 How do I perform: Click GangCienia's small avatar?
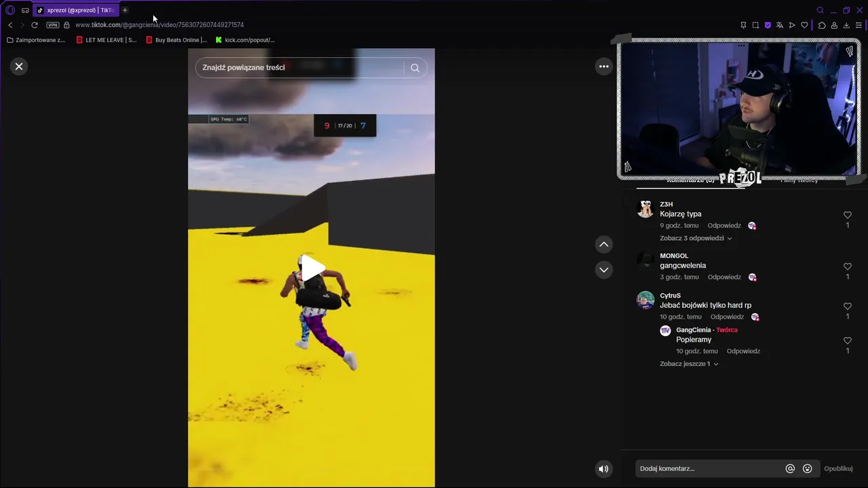point(665,331)
